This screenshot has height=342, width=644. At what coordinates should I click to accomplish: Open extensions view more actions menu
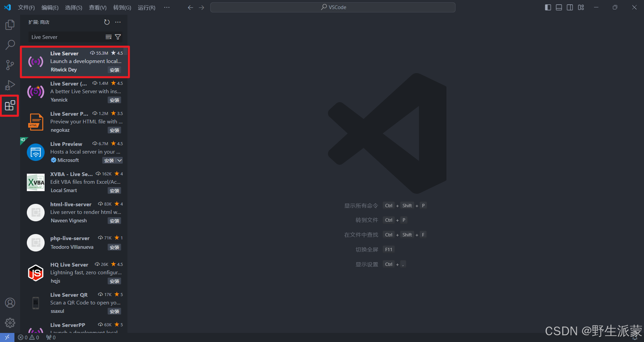(118, 22)
